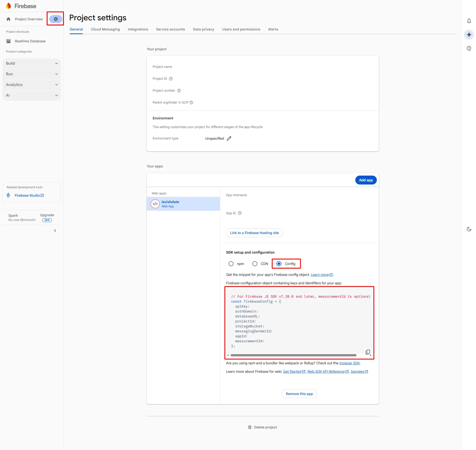Select the Config radio button
Viewport: 476px width, 450px height.
279,264
